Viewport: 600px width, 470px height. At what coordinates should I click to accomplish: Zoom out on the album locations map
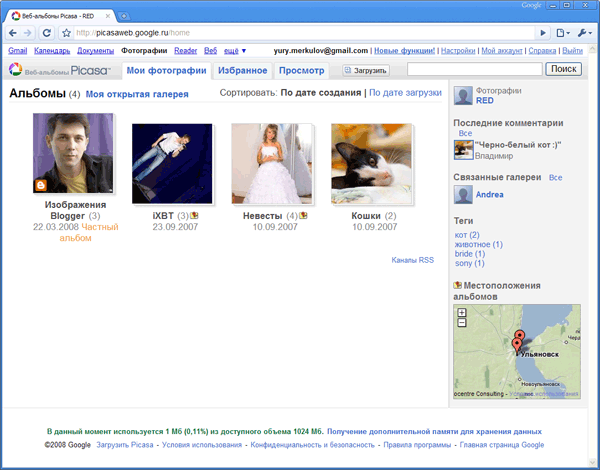coord(462,323)
